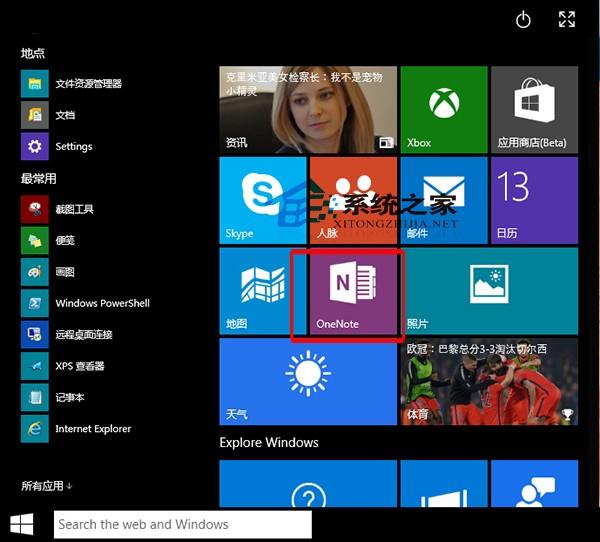Click the power button icon

tap(523, 20)
